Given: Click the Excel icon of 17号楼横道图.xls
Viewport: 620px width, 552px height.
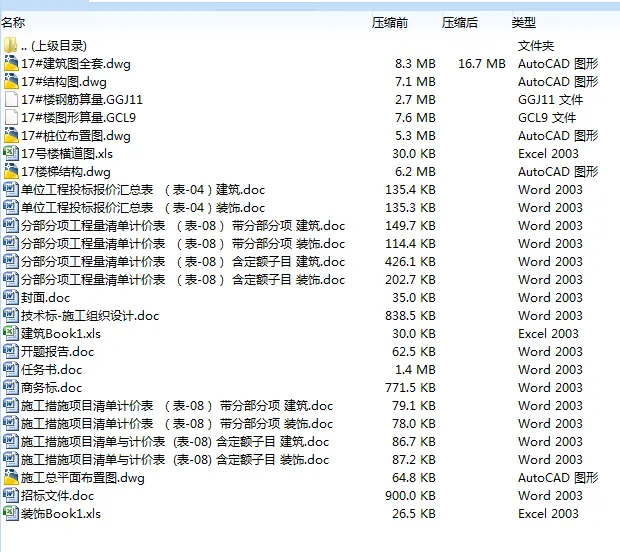Looking at the screenshot, I should (11, 153).
